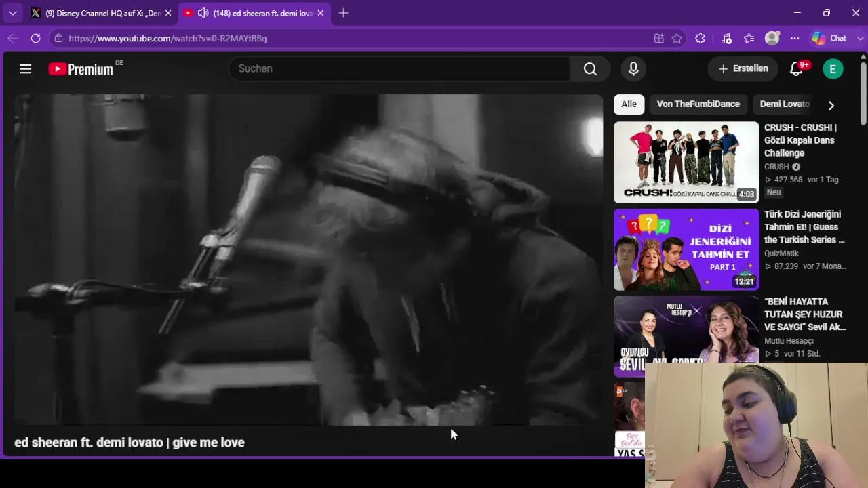Open 'Türk Dizi Jeneriğini Tahmin Et!' video title
This screenshot has width=868, height=488.
pos(805,227)
